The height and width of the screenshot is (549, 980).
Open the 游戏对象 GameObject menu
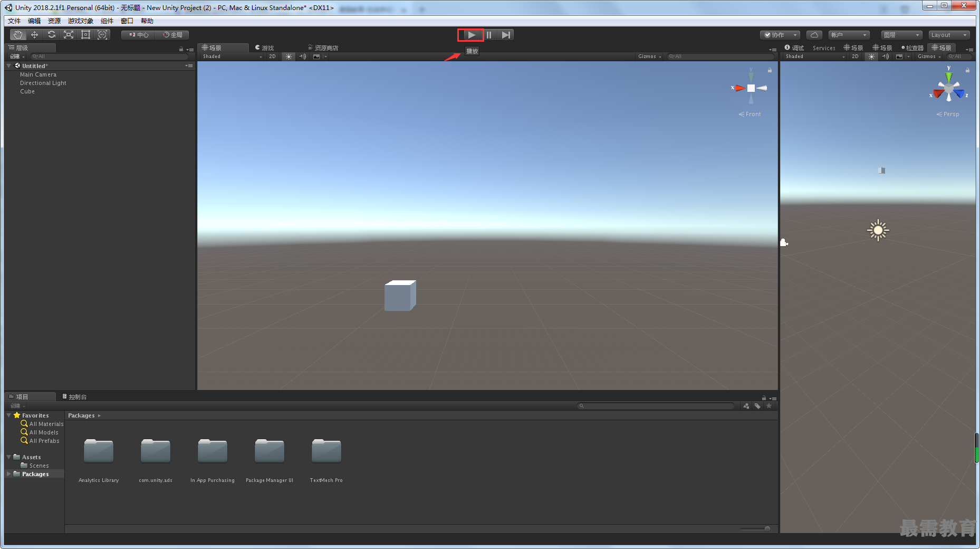coord(81,21)
